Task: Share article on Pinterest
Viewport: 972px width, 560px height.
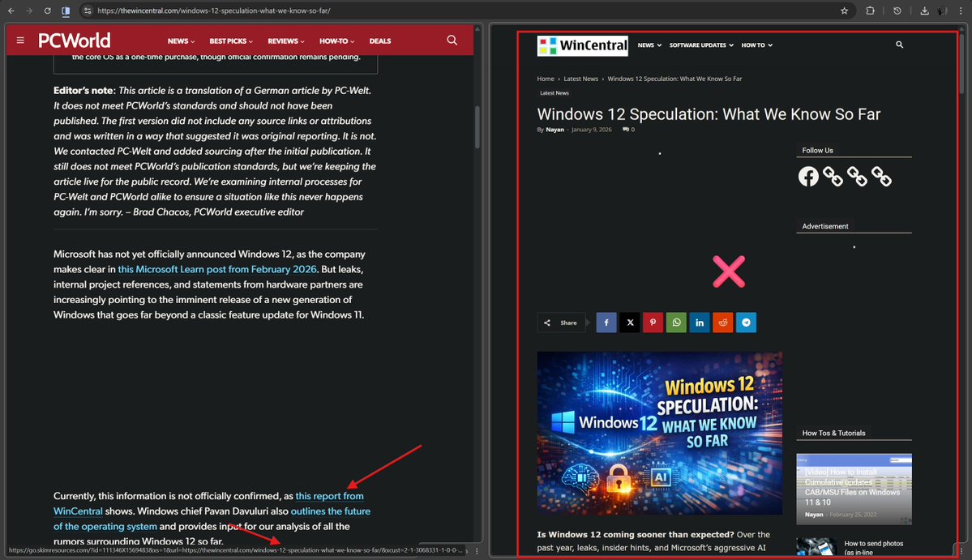Action: [653, 322]
